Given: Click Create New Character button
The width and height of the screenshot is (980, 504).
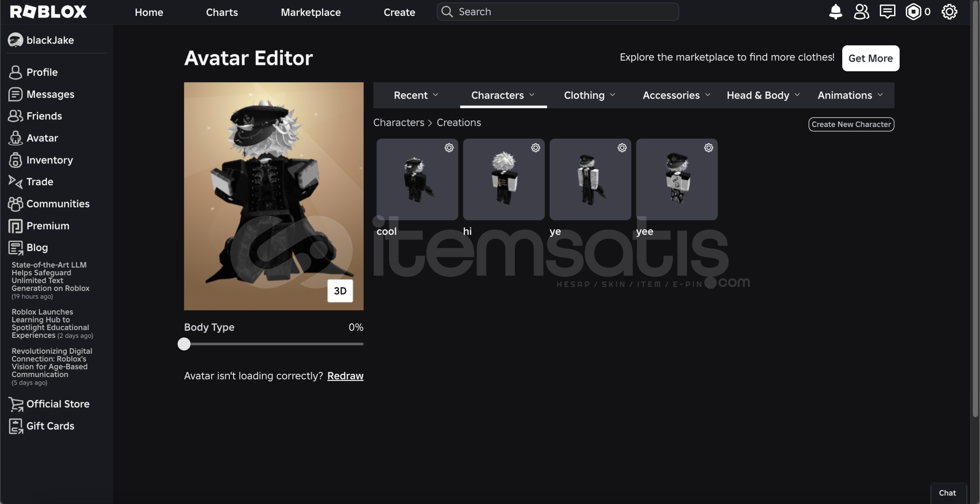Looking at the screenshot, I should [x=851, y=124].
